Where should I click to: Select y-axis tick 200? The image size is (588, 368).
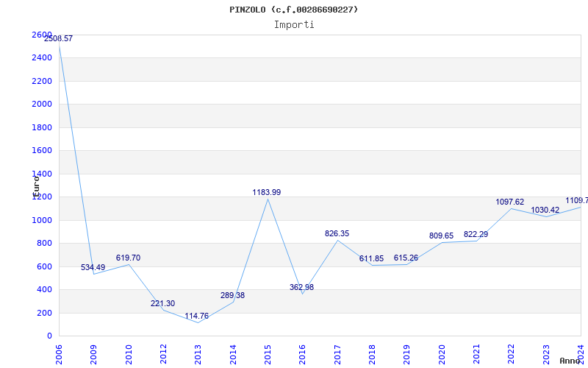[x=44, y=313]
